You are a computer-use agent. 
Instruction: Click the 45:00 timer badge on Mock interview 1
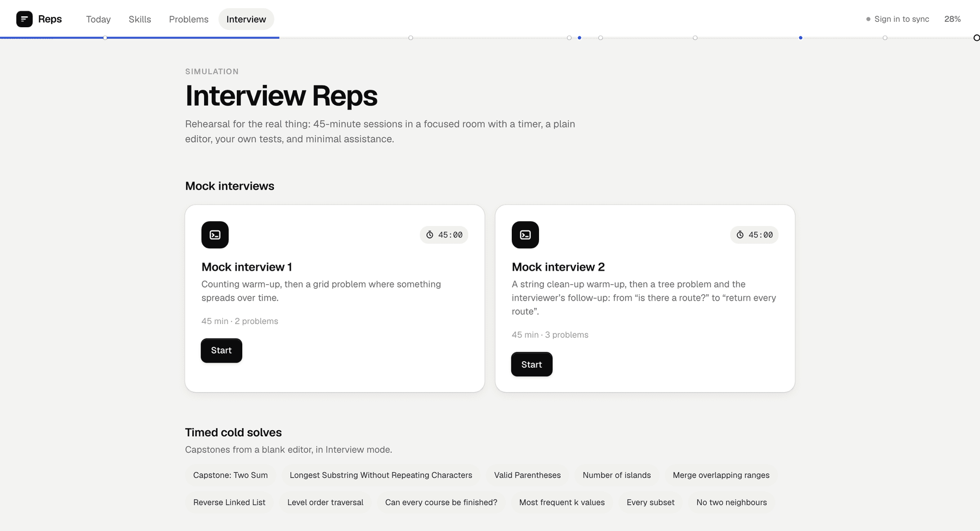(x=444, y=235)
